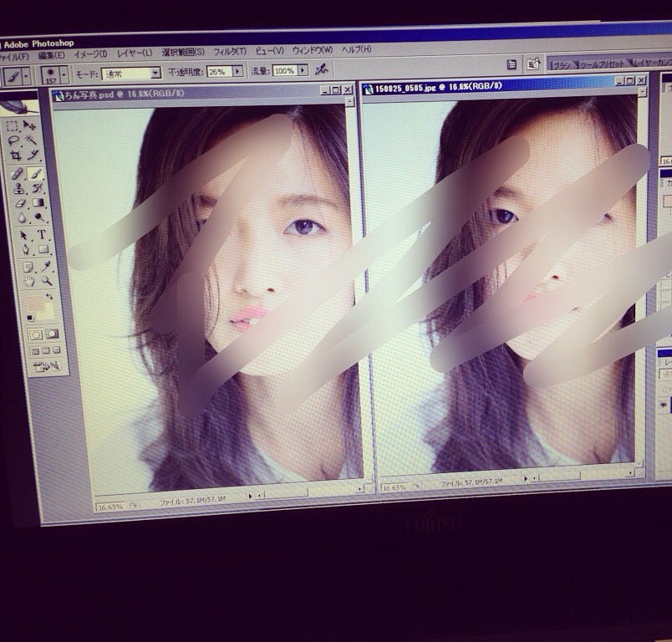The height and width of the screenshot is (642, 672).
Task: Open the ヘルプ(H) menu
Action: click(356, 48)
